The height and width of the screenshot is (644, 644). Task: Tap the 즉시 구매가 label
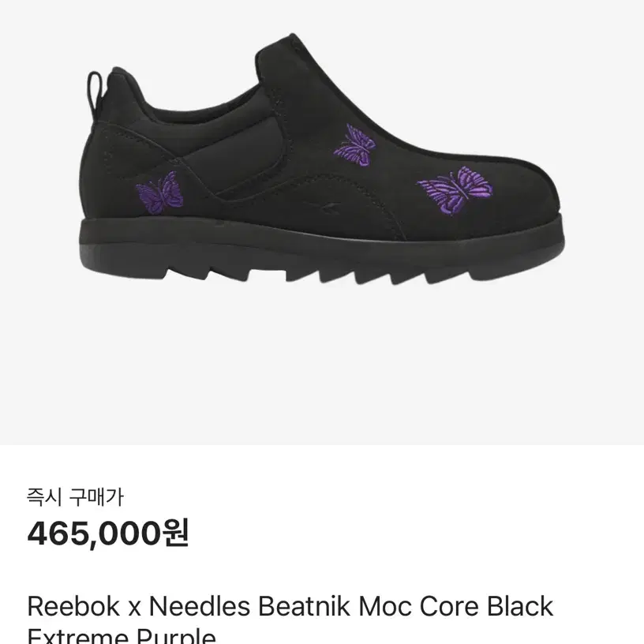(x=75, y=497)
